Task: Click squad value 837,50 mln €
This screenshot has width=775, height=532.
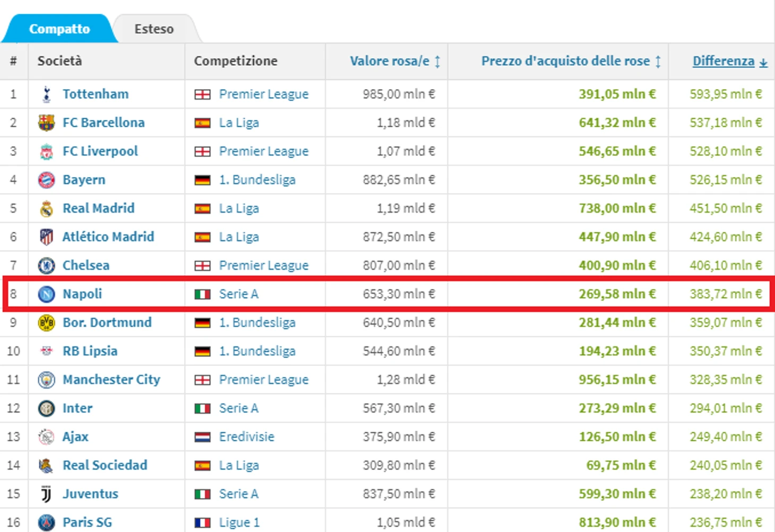Action: pyautogui.click(x=399, y=494)
